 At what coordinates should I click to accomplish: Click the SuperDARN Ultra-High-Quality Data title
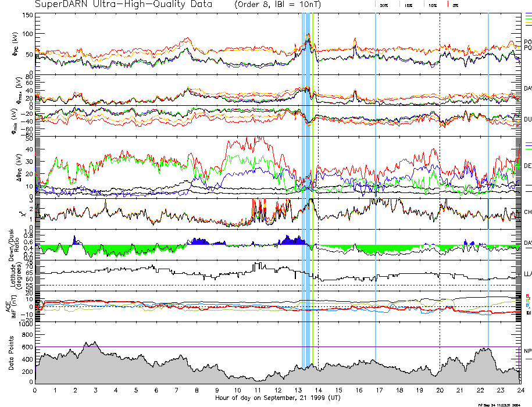coord(125,4)
